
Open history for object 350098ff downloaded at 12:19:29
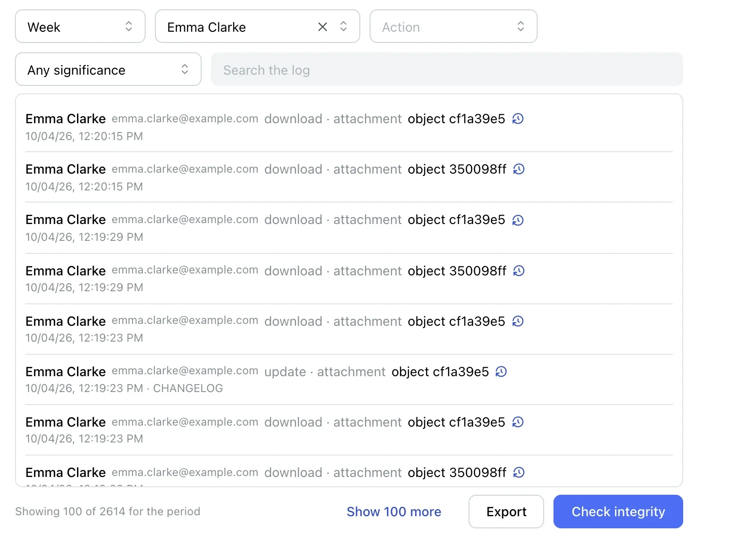pyautogui.click(x=519, y=271)
